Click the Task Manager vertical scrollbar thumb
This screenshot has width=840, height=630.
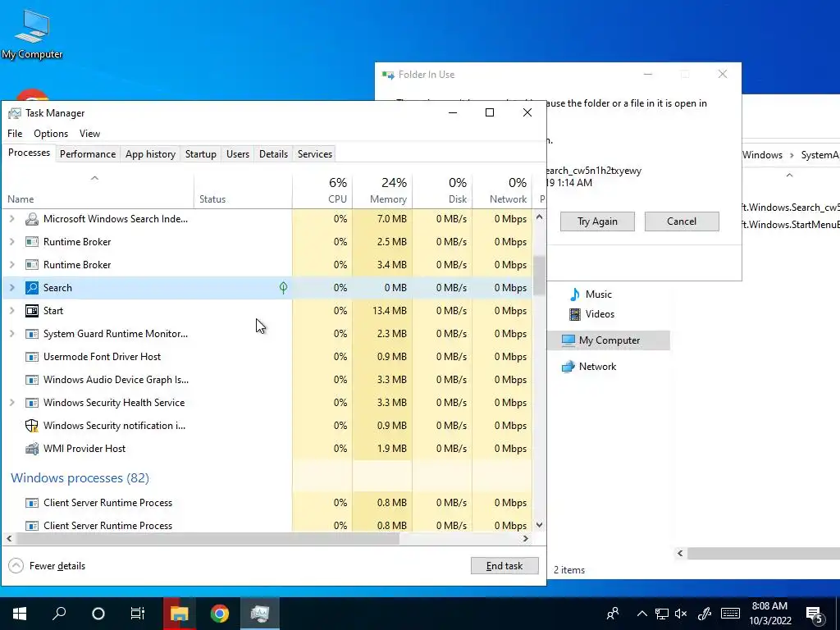tap(540, 276)
